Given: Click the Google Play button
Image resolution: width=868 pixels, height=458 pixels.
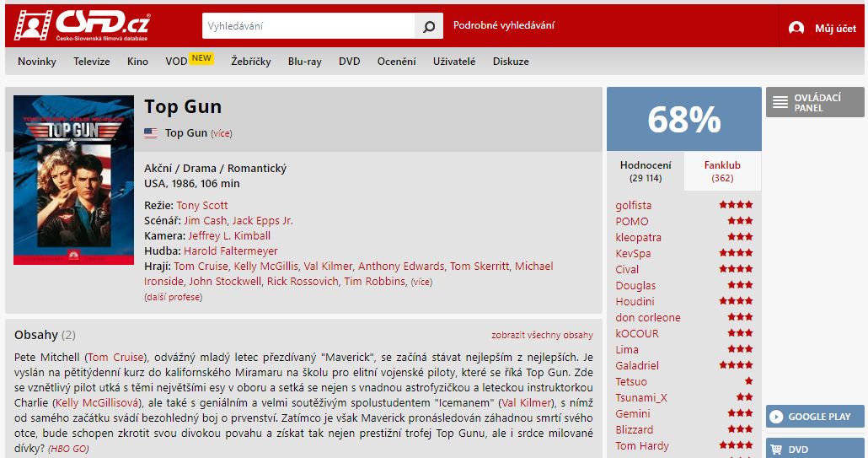Looking at the screenshot, I should pos(815,417).
